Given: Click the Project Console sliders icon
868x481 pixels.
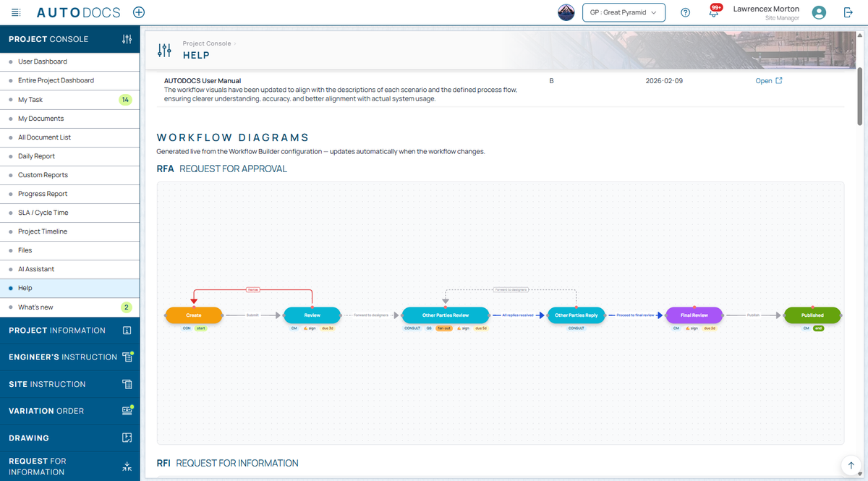Looking at the screenshot, I should 127,39.
